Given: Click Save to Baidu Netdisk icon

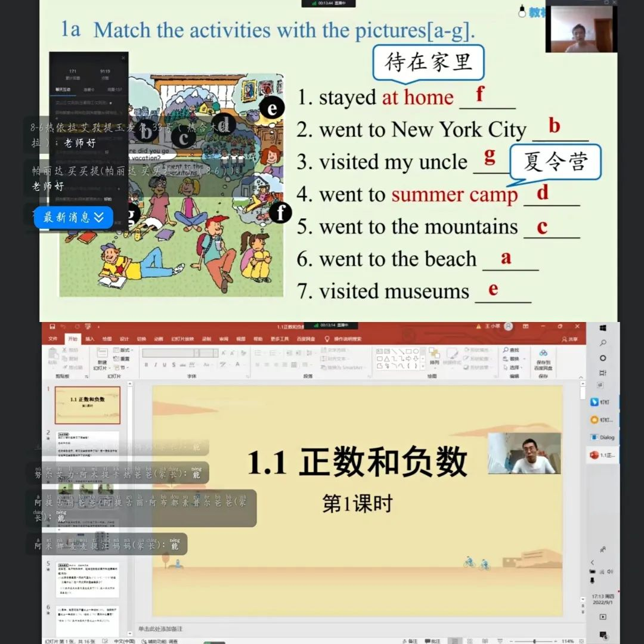Looking at the screenshot, I should coord(543,357).
